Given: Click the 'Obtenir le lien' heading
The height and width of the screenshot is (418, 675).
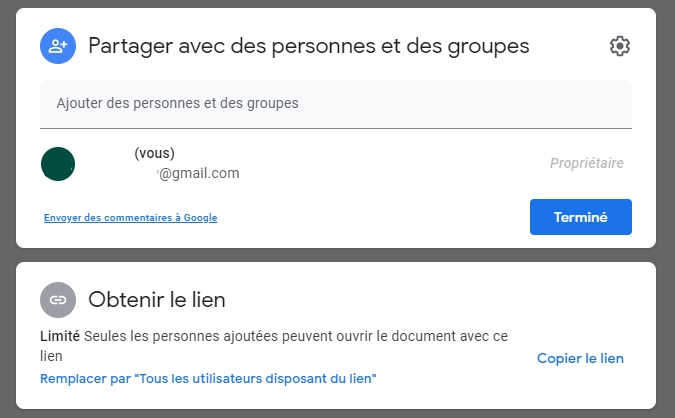Looking at the screenshot, I should click(157, 299).
